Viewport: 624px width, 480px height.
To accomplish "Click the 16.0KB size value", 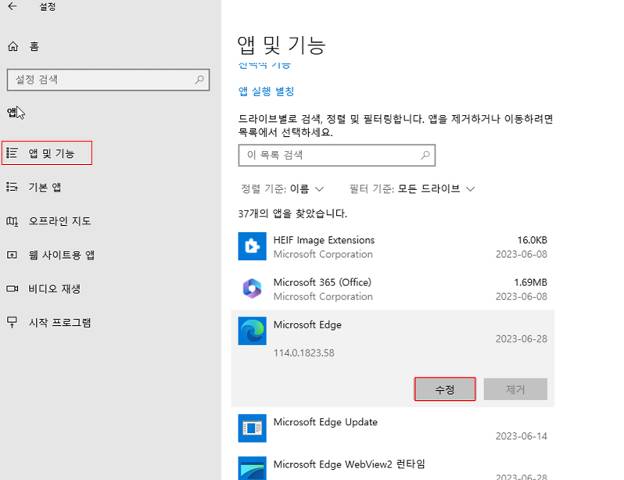I will (532, 240).
